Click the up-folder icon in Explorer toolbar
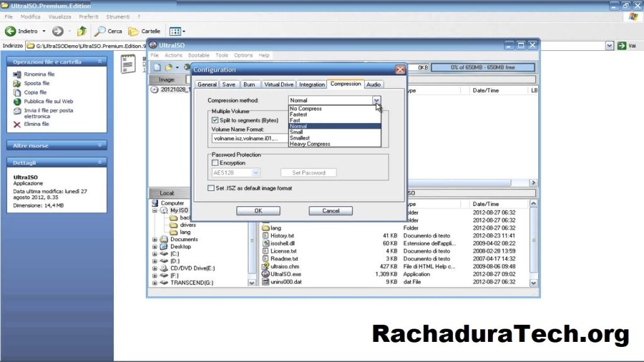This screenshot has width=644, height=362. pyautogui.click(x=82, y=31)
